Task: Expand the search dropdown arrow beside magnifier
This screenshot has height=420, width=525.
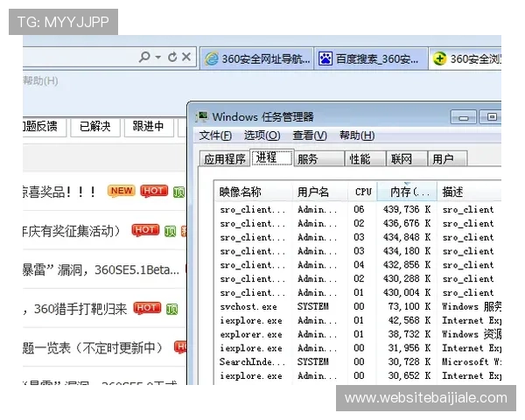Action: click(x=157, y=57)
